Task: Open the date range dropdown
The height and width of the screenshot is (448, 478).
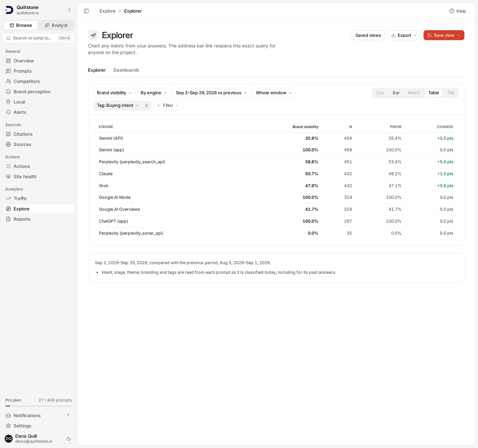Action: tap(212, 93)
